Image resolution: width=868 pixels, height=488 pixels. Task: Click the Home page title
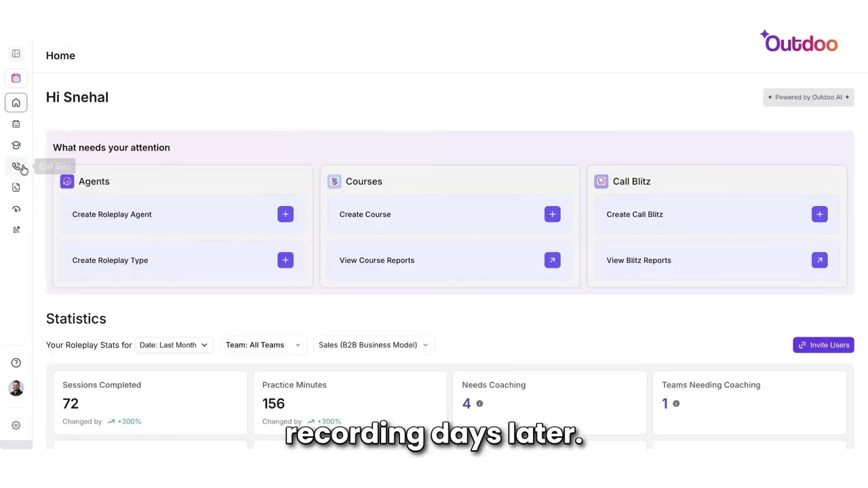point(60,56)
